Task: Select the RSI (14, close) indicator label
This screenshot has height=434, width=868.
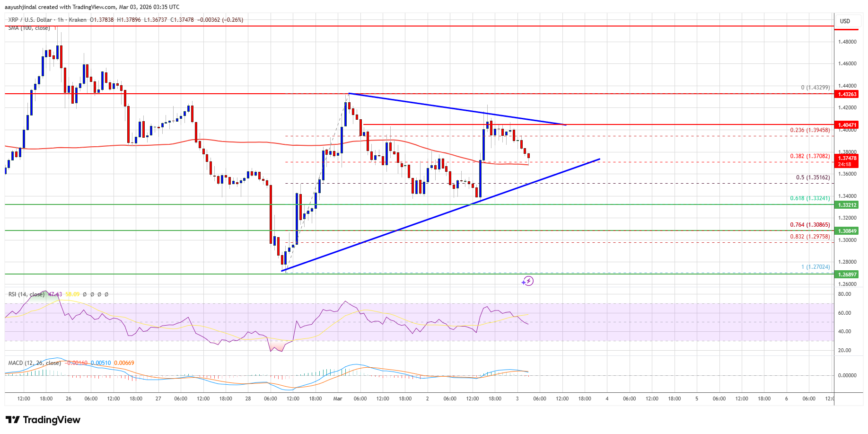Action: (26, 294)
